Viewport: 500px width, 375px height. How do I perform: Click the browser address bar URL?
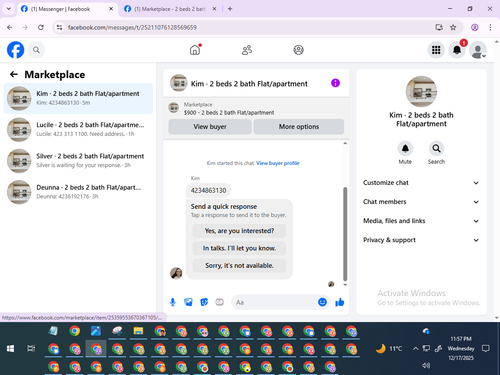[132, 27]
